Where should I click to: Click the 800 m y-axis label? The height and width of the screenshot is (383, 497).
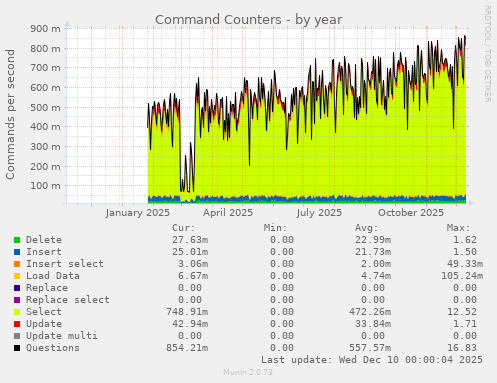click(x=46, y=48)
